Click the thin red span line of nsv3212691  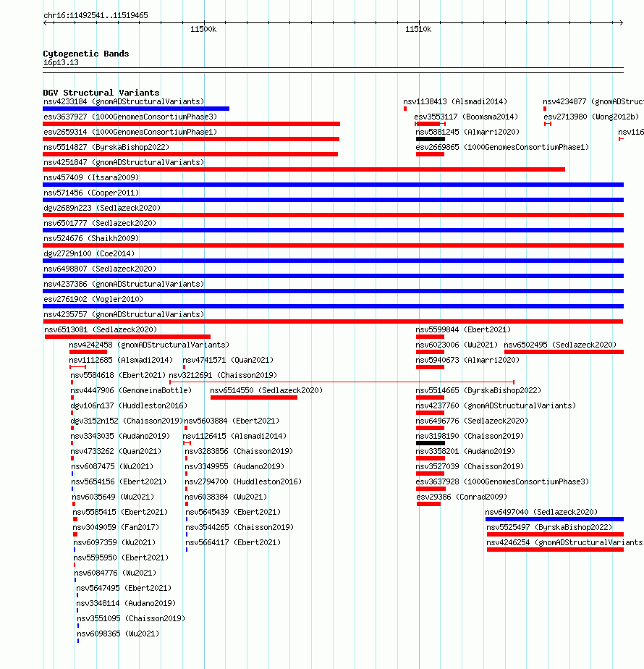[342, 382]
